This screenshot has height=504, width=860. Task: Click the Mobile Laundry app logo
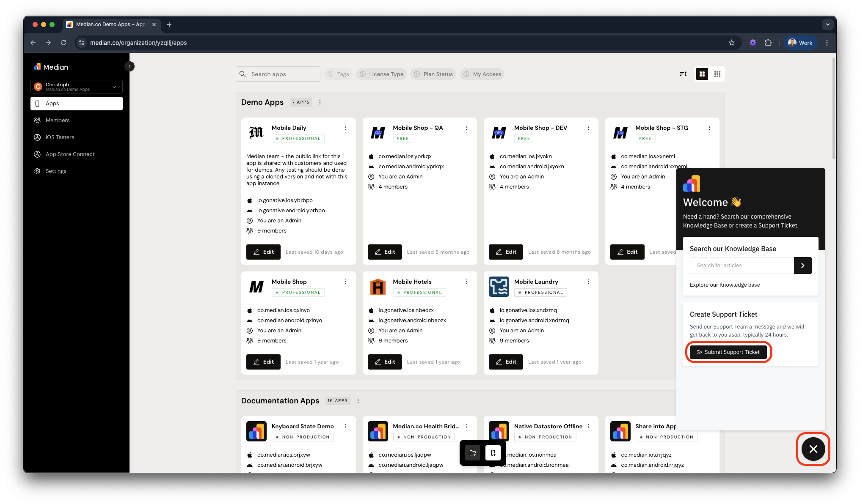click(x=499, y=287)
